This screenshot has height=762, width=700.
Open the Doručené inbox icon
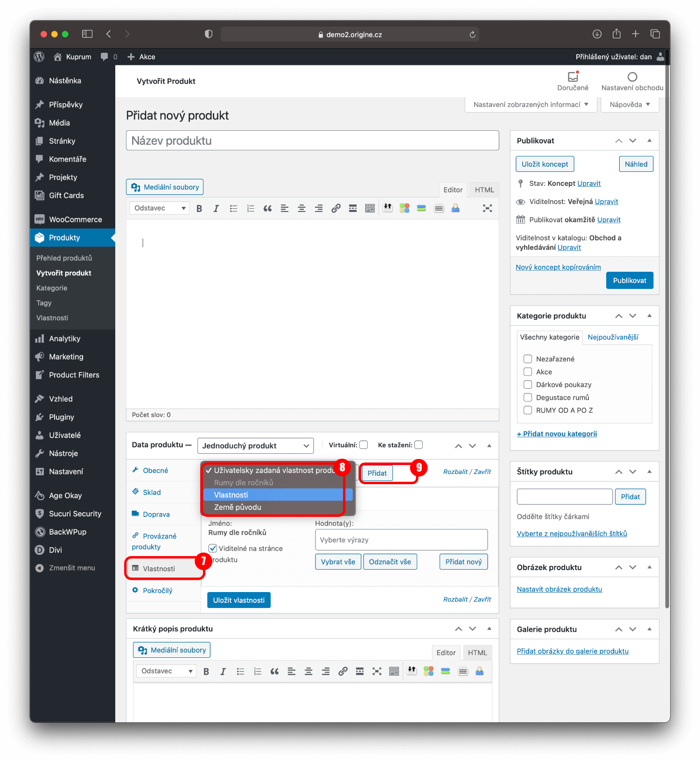(573, 77)
